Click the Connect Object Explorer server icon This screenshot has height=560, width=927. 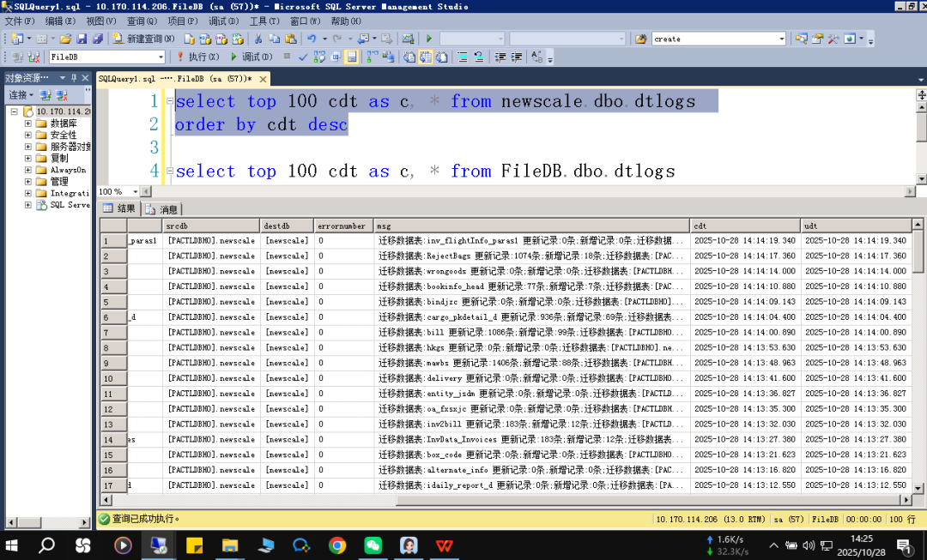(x=45, y=95)
